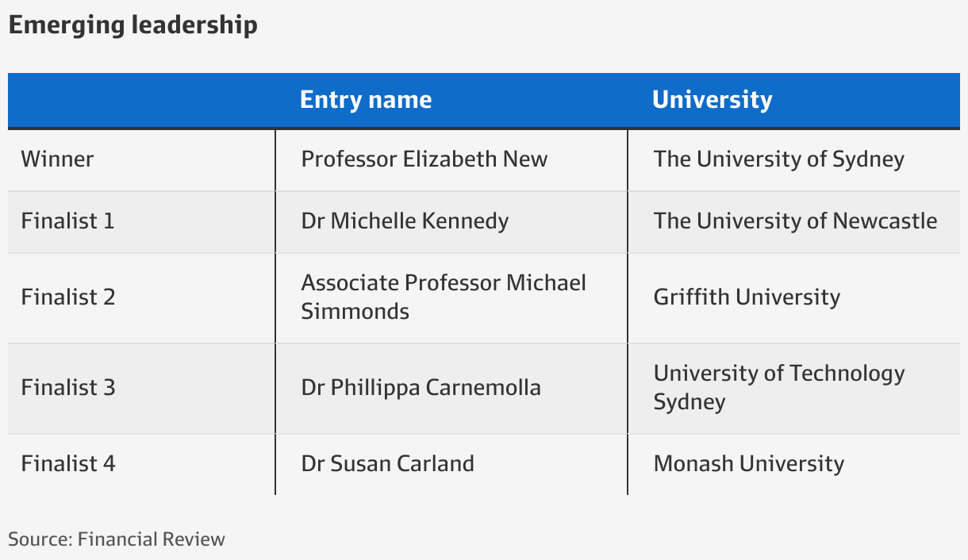968x560 pixels.
Task: Select Dr Susan Carland entry
Action: tap(388, 463)
